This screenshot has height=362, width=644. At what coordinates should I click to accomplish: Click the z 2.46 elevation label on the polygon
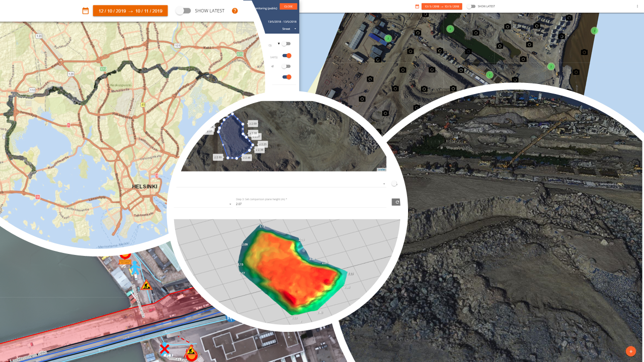(247, 158)
